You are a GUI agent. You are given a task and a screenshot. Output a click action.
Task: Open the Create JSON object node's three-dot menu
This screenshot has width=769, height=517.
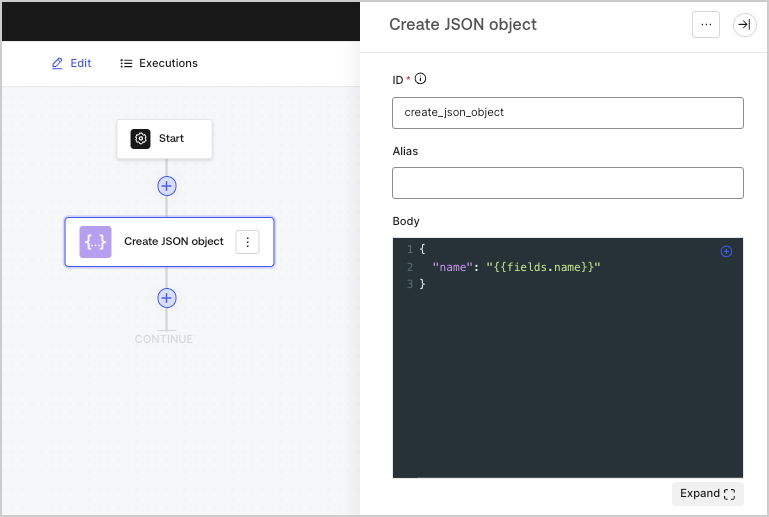pos(247,242)
